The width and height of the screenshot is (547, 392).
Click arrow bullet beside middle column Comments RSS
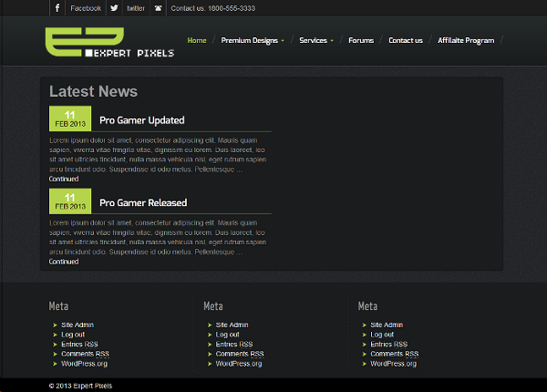(x=210, y=354)
